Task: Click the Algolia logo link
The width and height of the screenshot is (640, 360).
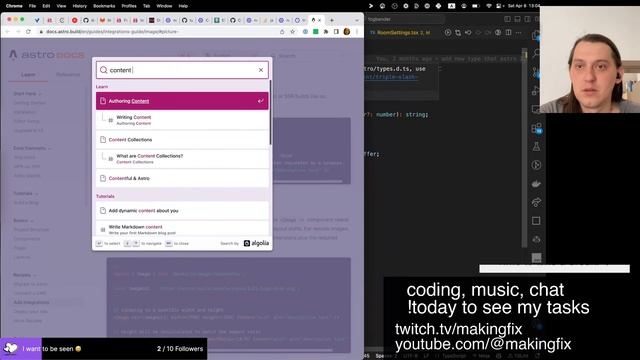Action: pyautogui.click(x=256, y=243)
